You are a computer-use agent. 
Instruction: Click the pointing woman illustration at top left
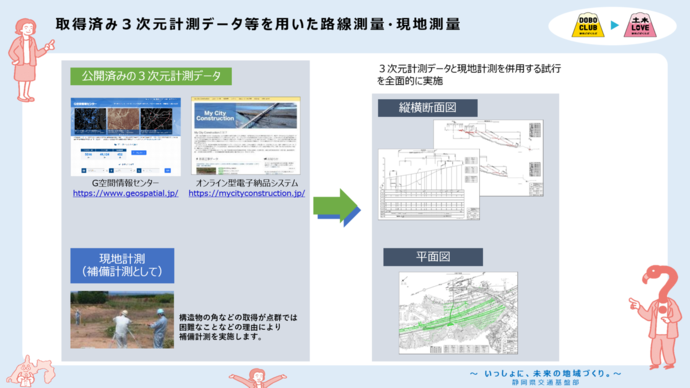coord(30,60)
